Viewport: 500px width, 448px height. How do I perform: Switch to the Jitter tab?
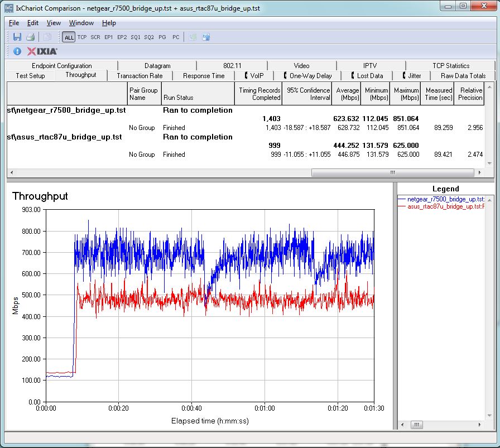point(412,76)
